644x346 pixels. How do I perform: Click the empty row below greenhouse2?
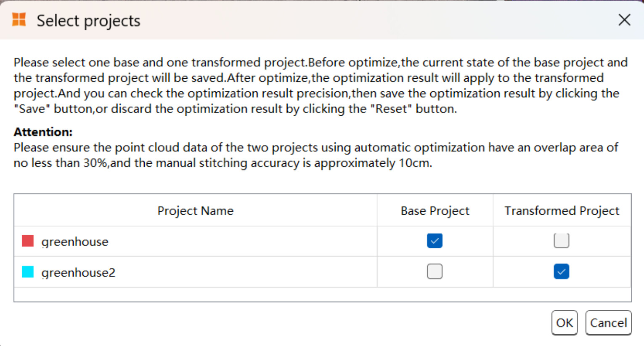pos(323,294)
